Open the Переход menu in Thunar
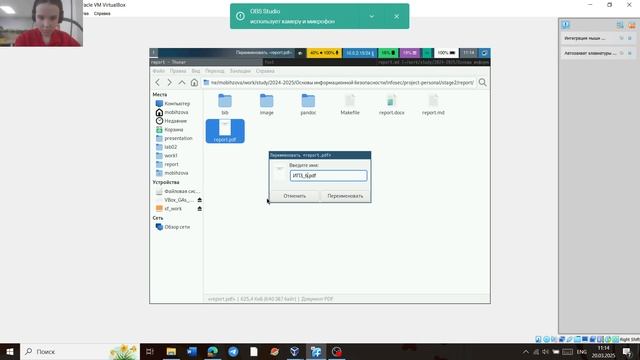The image size is (640, 360). coord(215,71)
